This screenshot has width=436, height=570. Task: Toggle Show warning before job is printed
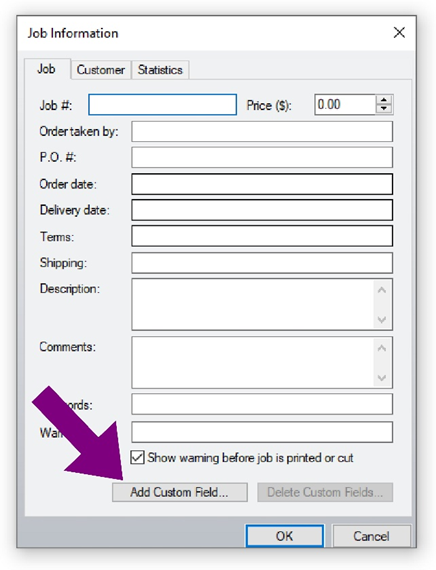pyautogui.click(x=137, y=457)
